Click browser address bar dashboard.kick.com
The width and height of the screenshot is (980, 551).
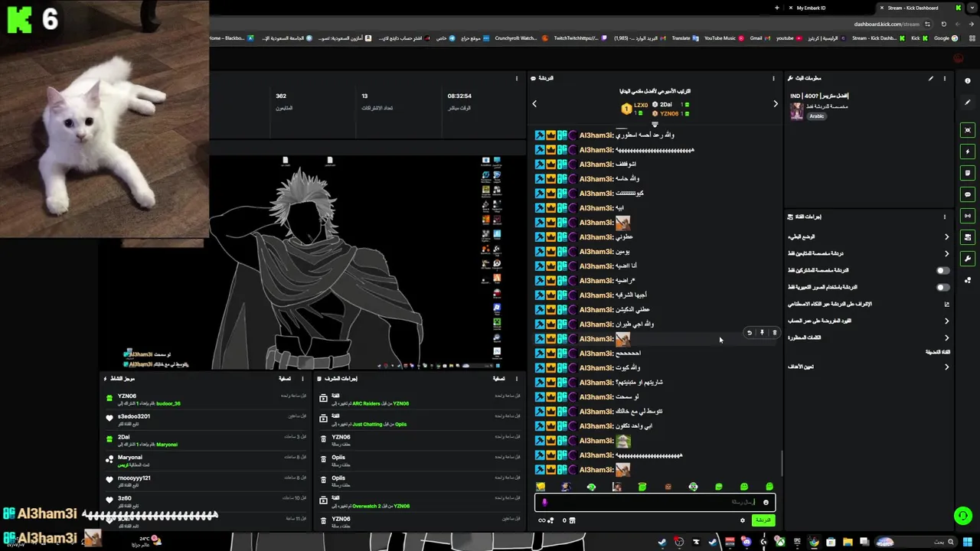[887, 24]
